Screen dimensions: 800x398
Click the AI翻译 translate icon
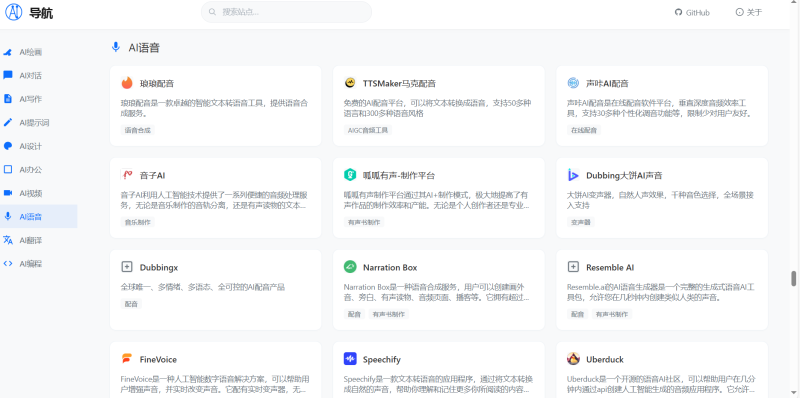point(8,240)
